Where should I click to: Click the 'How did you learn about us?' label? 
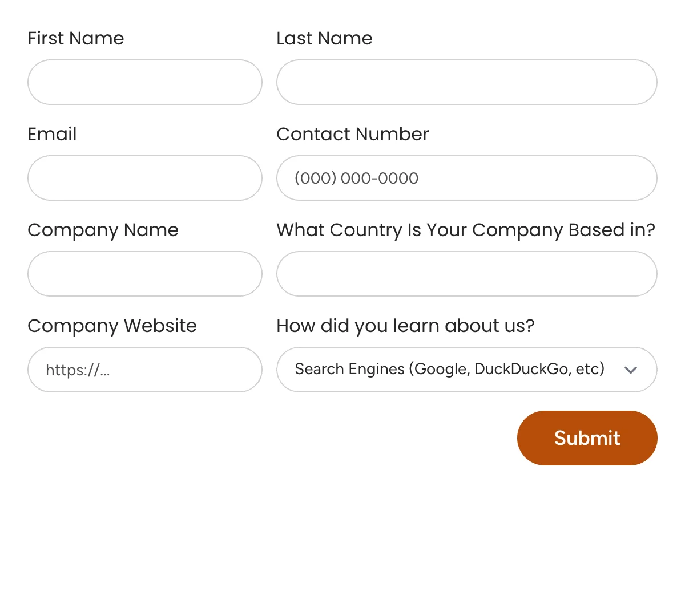[x=405, y=326]
